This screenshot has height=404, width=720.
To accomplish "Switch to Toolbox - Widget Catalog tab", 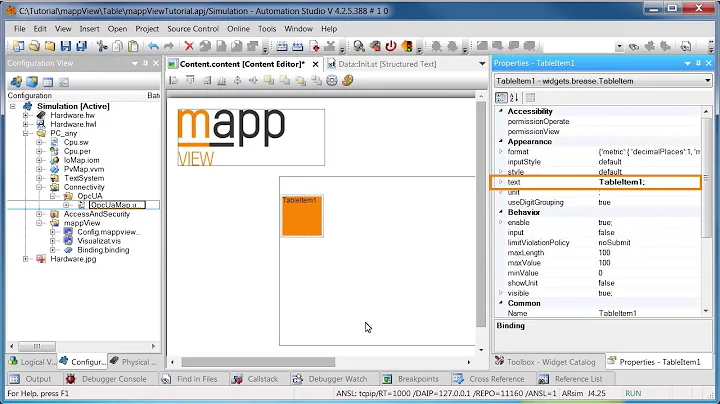I will coord(546,362).
